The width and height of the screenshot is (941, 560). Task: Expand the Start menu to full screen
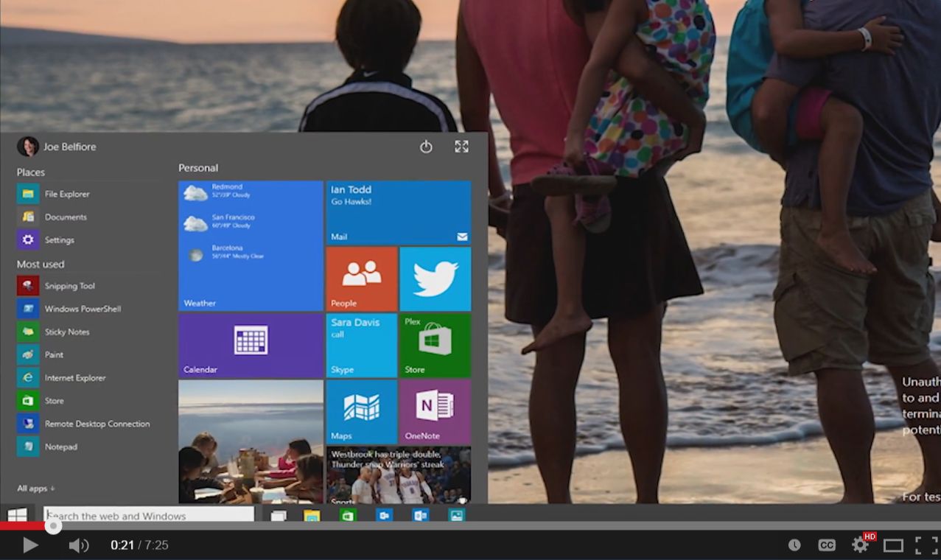point(461,146)
